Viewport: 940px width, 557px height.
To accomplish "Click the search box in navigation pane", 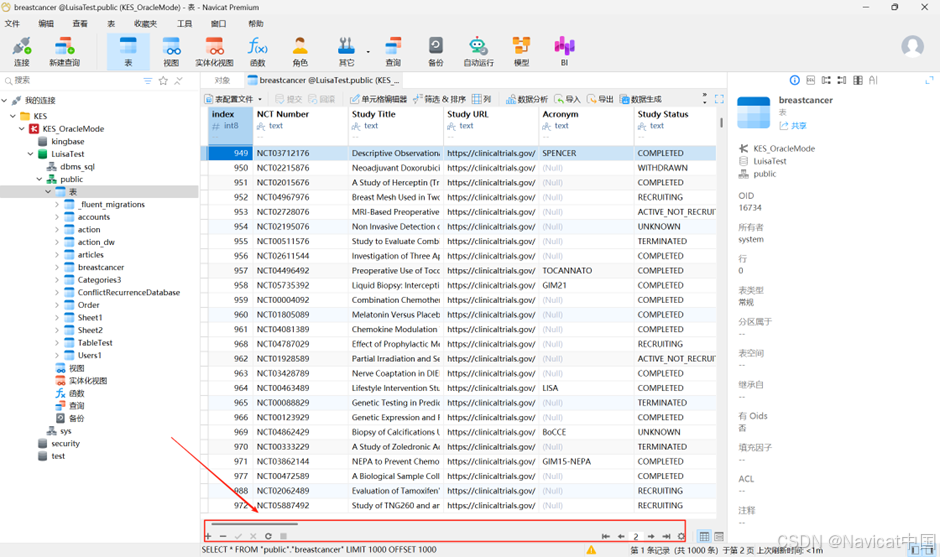I will coord(72,80).
